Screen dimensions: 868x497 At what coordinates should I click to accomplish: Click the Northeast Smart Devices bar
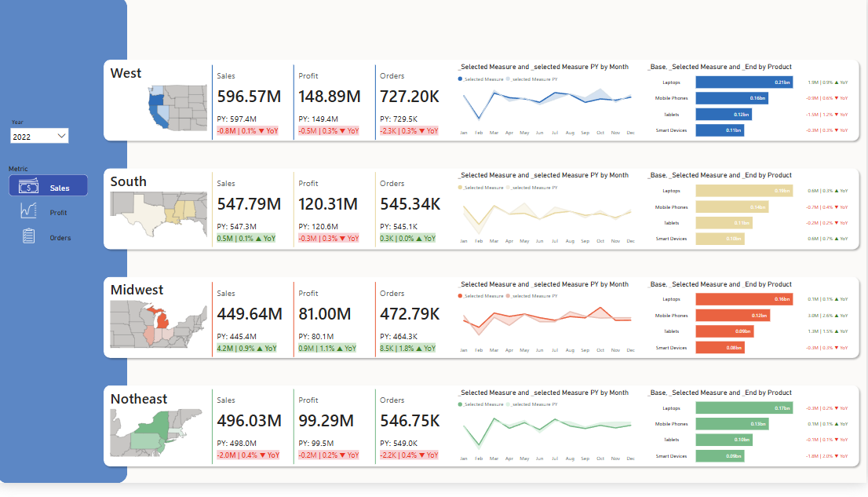pos(719,456)
